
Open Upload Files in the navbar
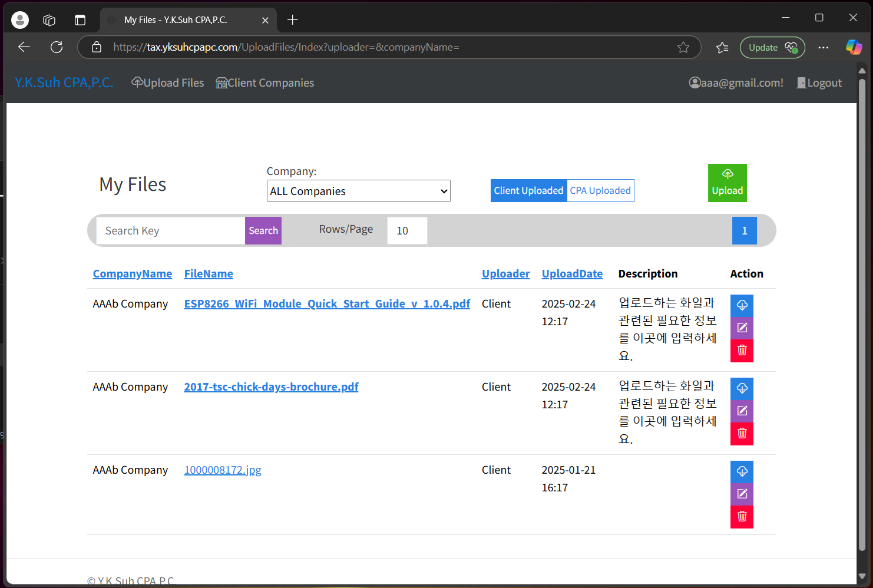[168, 83]
